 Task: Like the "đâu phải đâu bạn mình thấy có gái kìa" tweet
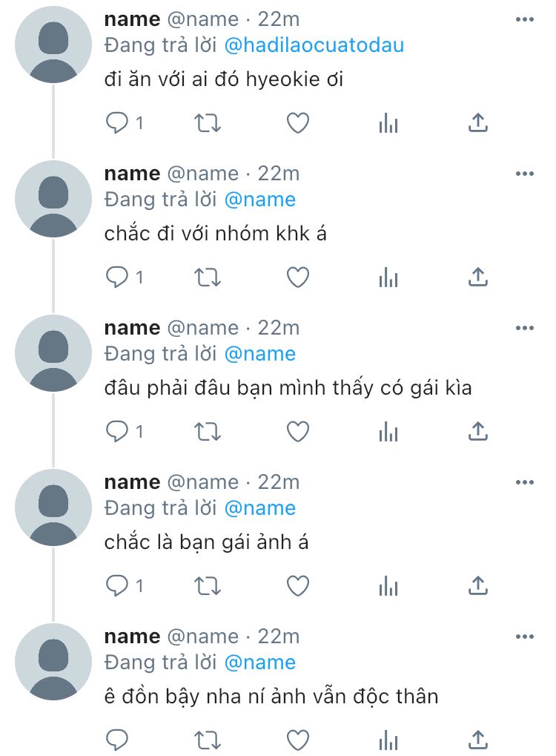click(x=298, y=432)
